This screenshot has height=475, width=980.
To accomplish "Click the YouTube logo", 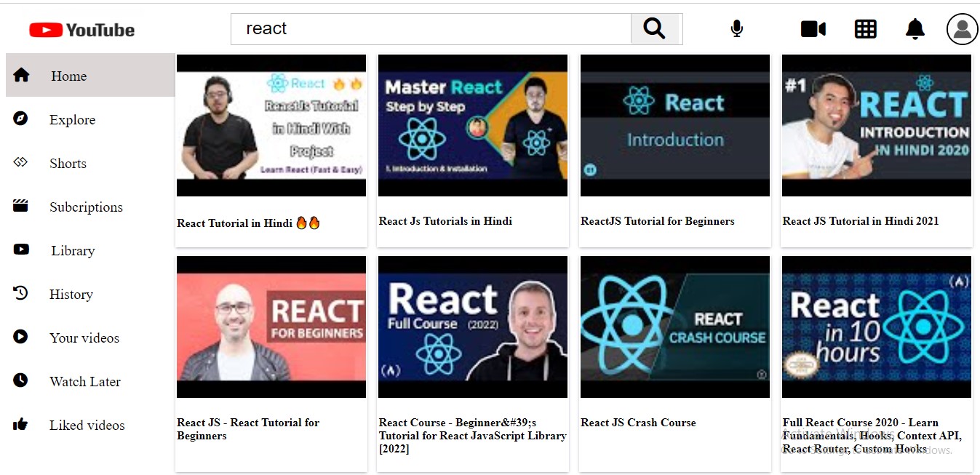I will (x=82, y=30).
